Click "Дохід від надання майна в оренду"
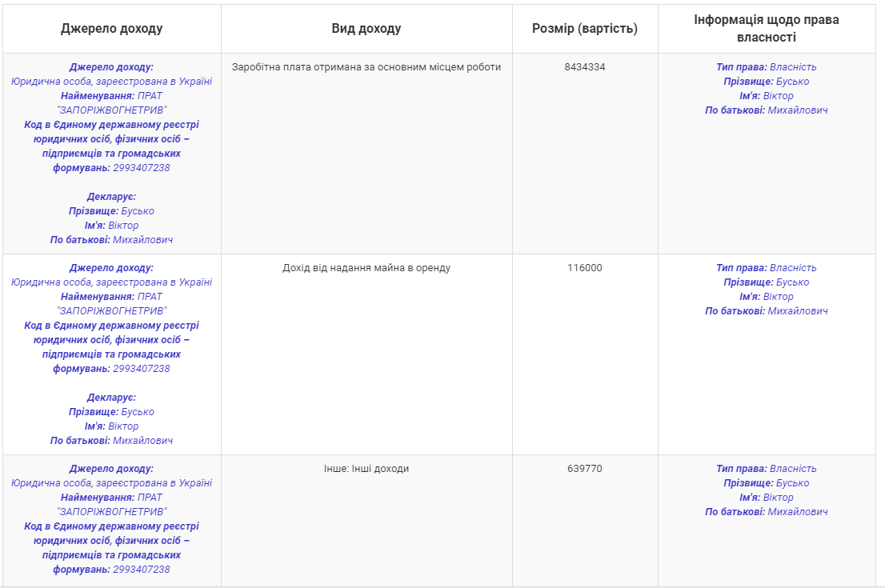This screenshot has width=885, height=588. click(366, 268)
